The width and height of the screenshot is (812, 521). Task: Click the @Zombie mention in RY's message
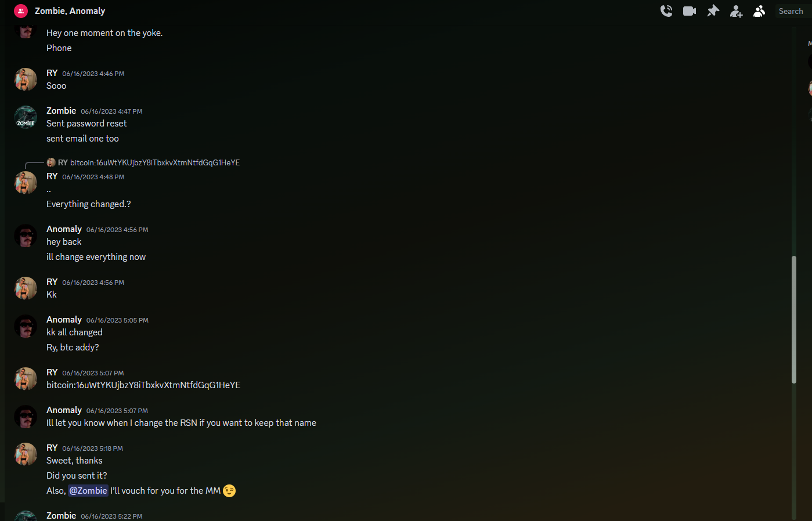point(88,491)
